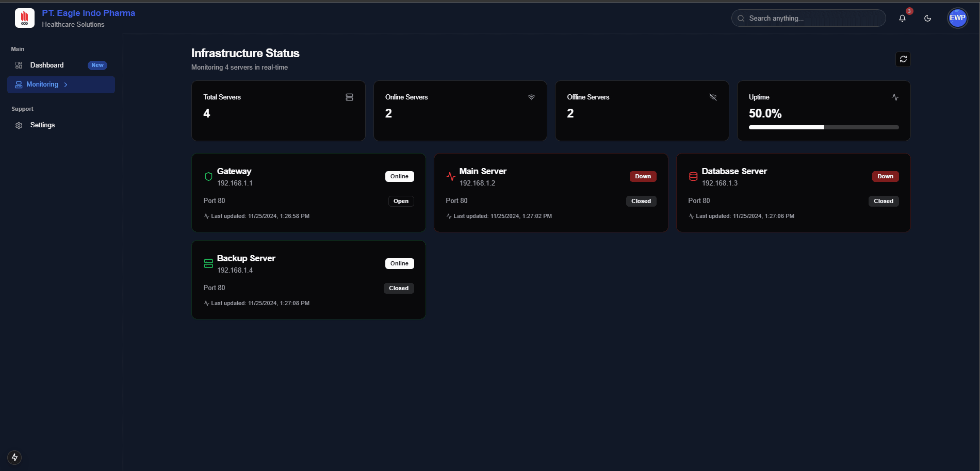
Task: Select the Monitoring menu item
Action: pos(61,85)
